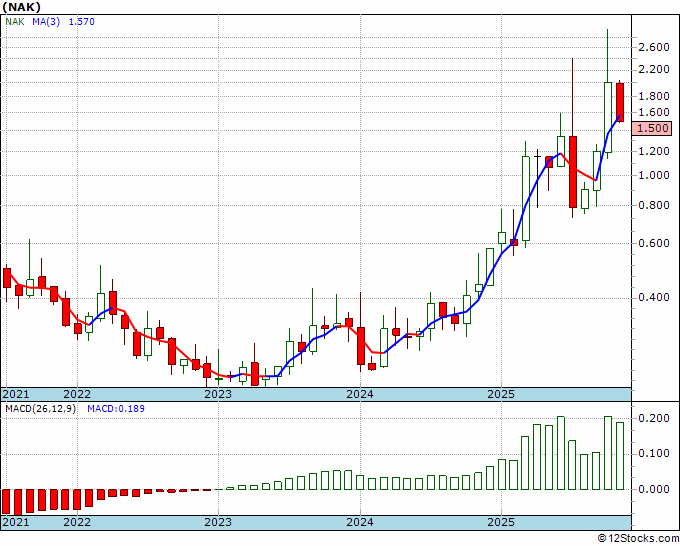Image resolution: width=680 pixels, height=546 pixels.
Task: Select 2023 on the price time axis
Action: [218, 394]
